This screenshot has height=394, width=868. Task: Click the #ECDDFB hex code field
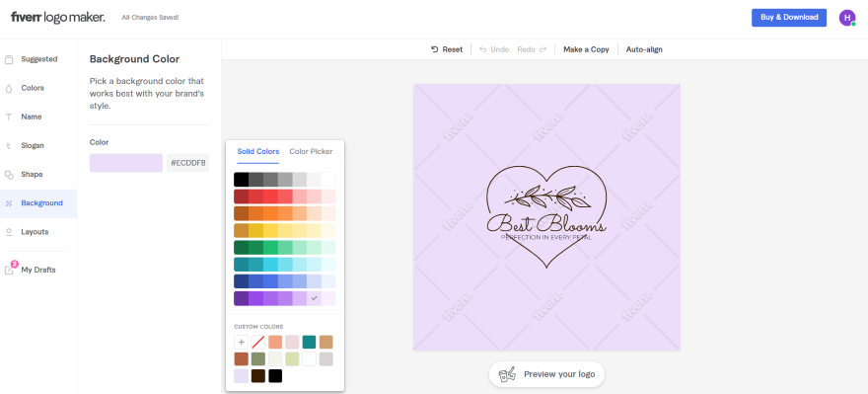pyautogui.click(x=187, y=163)
